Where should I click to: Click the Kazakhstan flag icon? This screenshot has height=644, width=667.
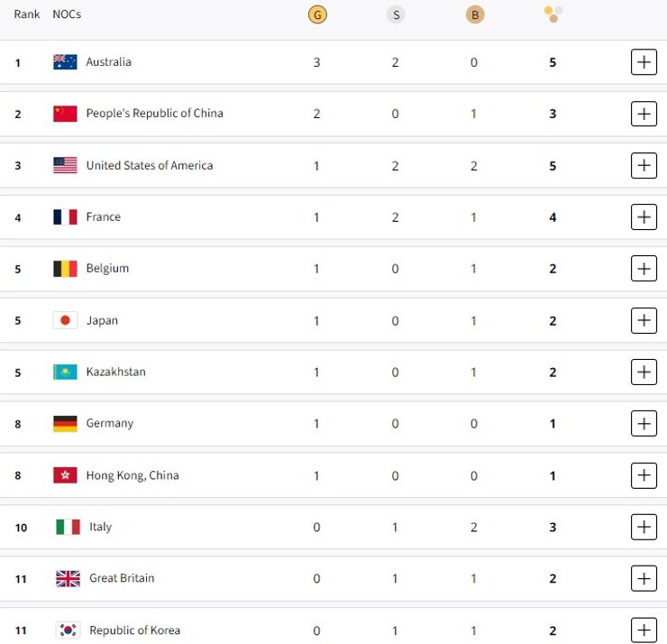(x=65, y=372)
